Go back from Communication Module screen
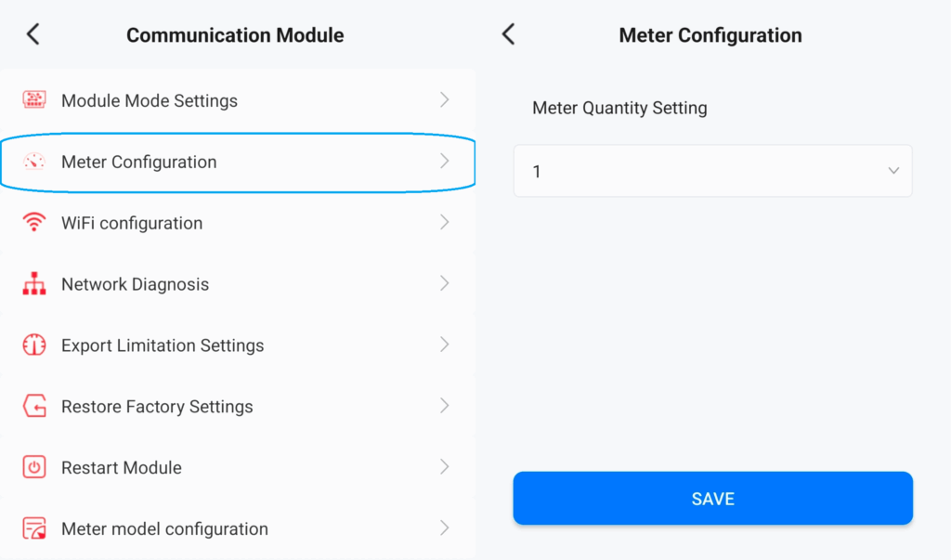Image resolution: width=951 pixels, height=560 pixels. (x=33, y=35)
